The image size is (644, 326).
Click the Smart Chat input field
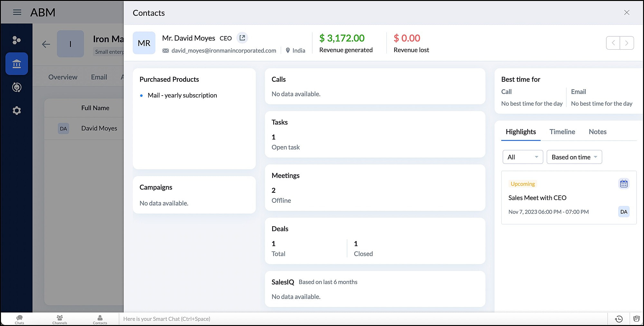point(354,319)
